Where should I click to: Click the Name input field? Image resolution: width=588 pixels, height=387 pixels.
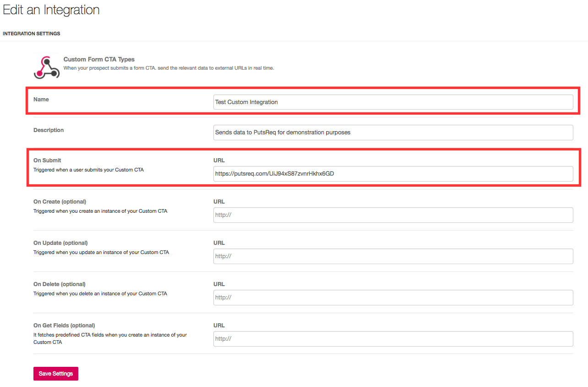(x=393, y=102)
